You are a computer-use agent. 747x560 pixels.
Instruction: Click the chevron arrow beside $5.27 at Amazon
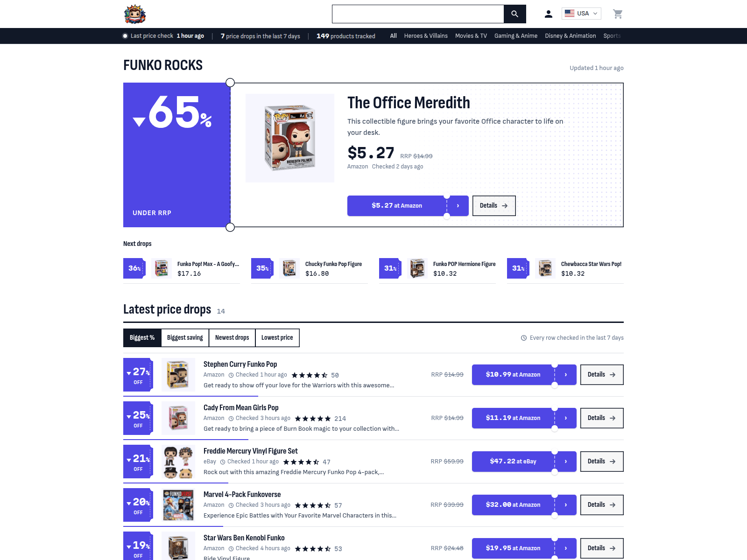coord(458,206)
